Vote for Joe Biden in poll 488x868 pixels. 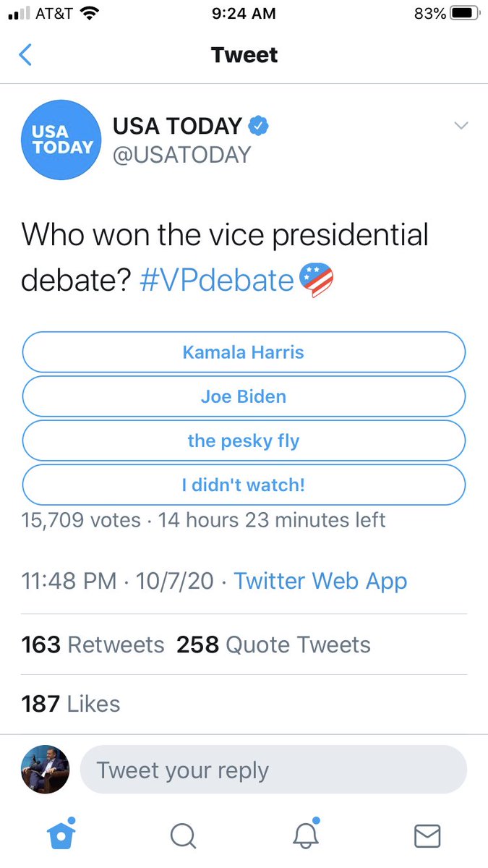point(244,396)
